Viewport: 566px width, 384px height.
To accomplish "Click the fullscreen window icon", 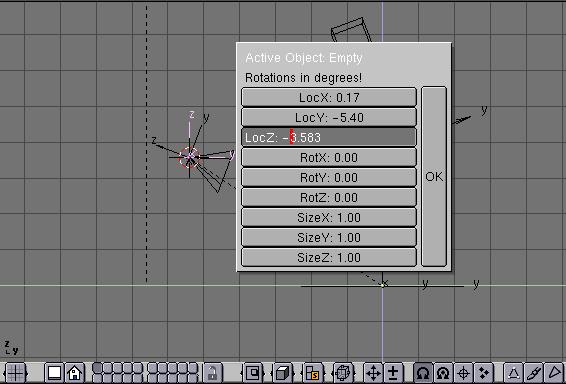I will (x=54, y=372).
